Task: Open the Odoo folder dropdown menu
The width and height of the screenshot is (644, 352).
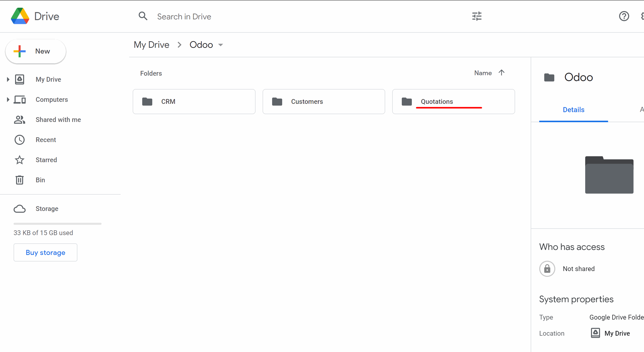Action: tap(221, 45)
